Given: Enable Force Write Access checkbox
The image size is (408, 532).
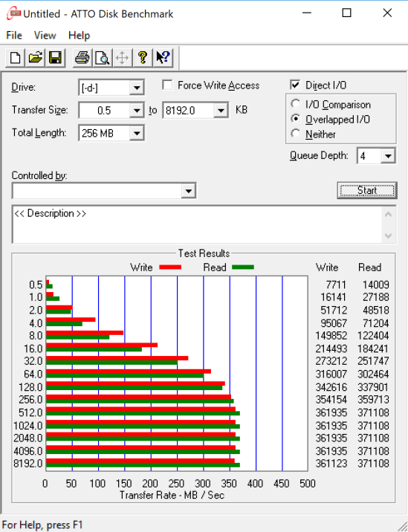Looking at the screenshot, I should tap(167, 85).
